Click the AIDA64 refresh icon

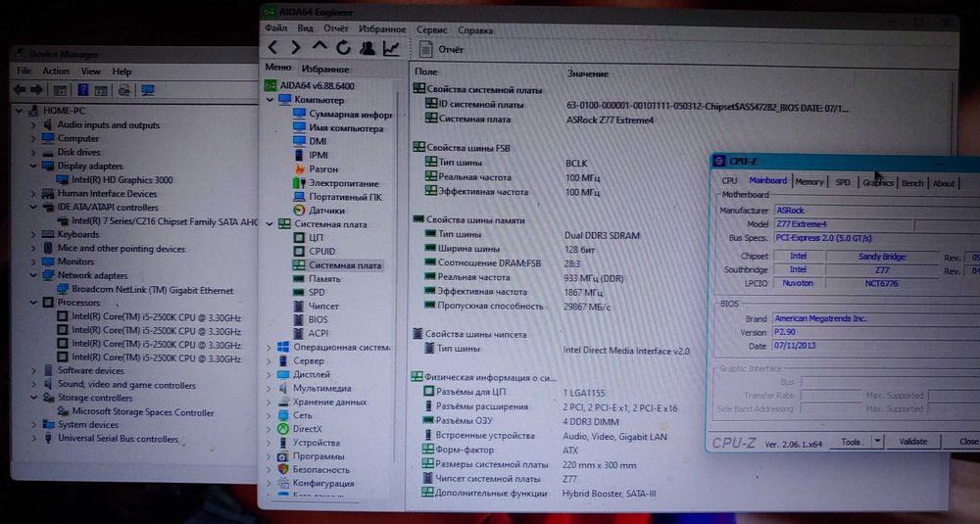tap(343, 47)
